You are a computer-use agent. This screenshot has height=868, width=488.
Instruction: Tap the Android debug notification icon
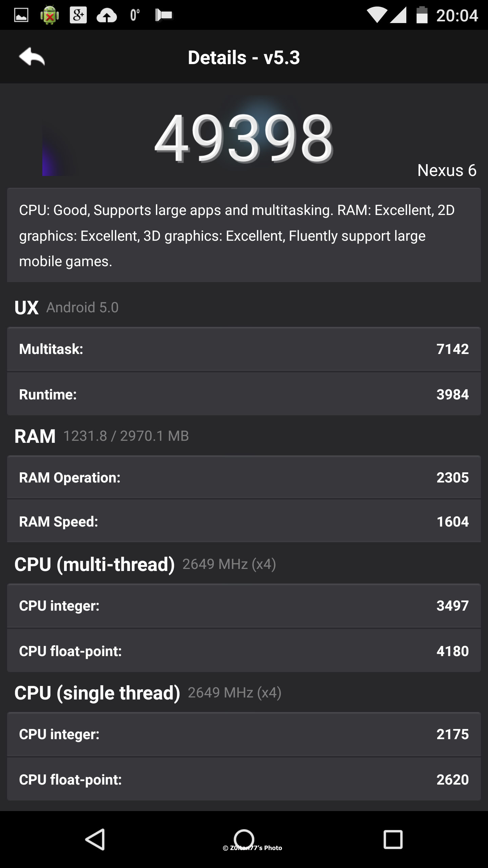coord(49,16)
